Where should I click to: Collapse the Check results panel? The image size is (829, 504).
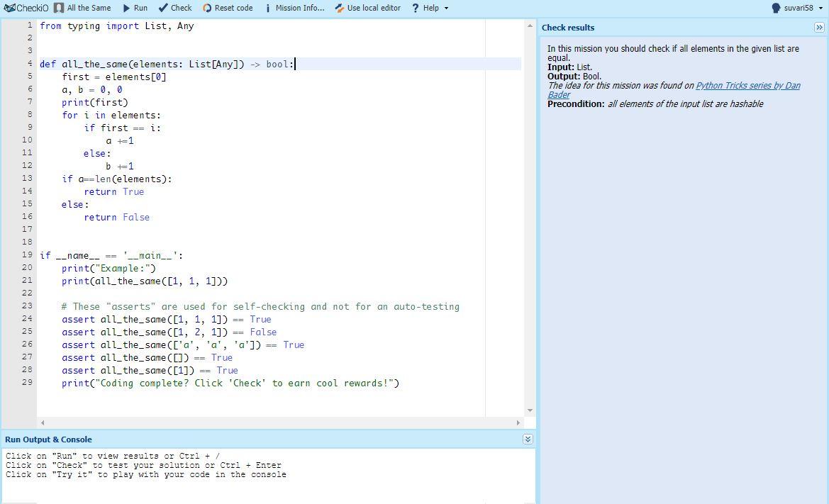pos(819,28)
